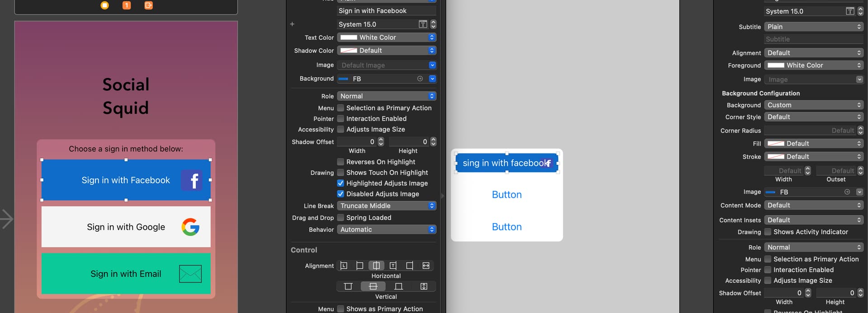Viewport: 868px width, 313px height.
Task: Open the Foreground color dropdown
Action: pos(814,65)
